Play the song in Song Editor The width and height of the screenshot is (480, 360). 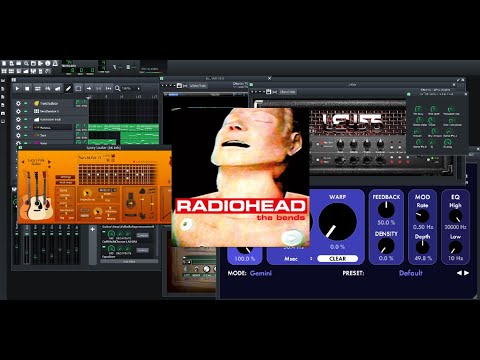(x=17, y=88)
